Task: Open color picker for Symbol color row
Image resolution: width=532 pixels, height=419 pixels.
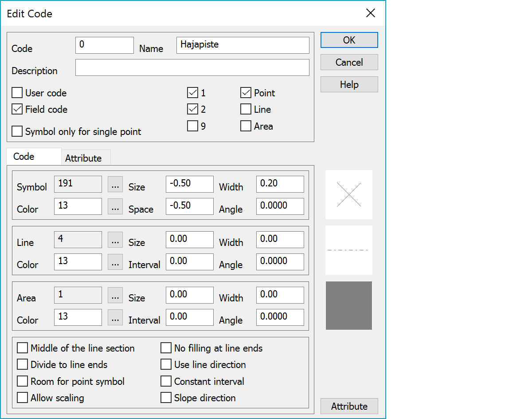Action: (x=115, y=206)
